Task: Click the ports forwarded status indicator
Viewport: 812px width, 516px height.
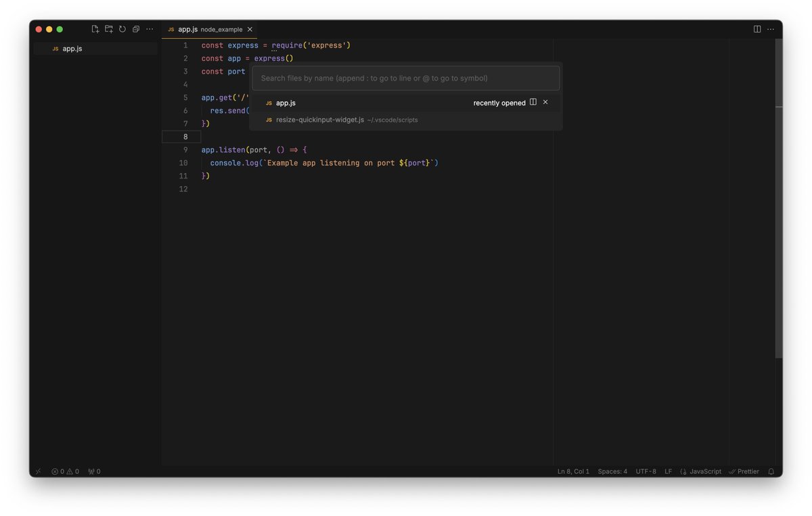Action: coord(94,471)
